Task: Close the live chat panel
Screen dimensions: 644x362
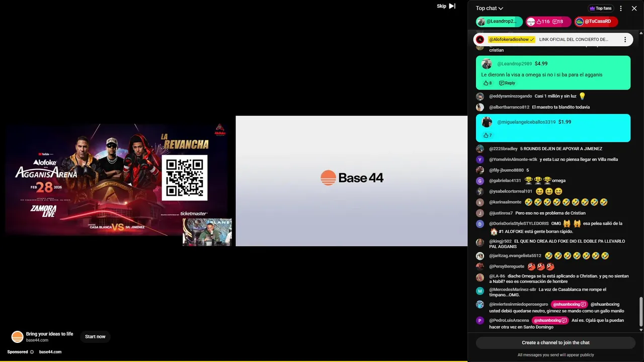Action: click(634, 8)
